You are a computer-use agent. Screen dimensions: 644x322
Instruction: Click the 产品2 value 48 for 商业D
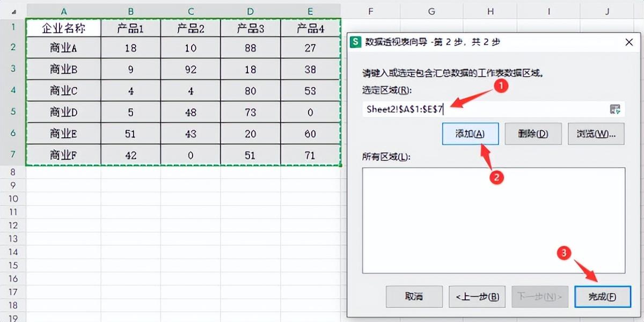(x=191, y=112)
